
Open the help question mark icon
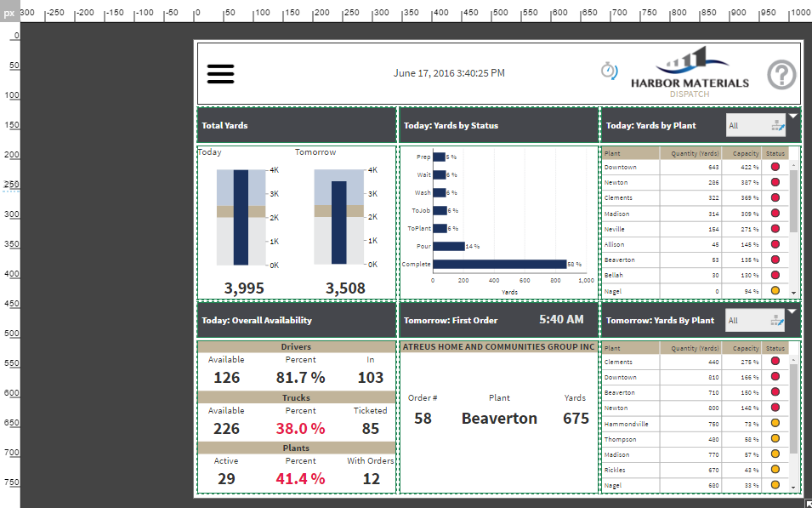781,75
